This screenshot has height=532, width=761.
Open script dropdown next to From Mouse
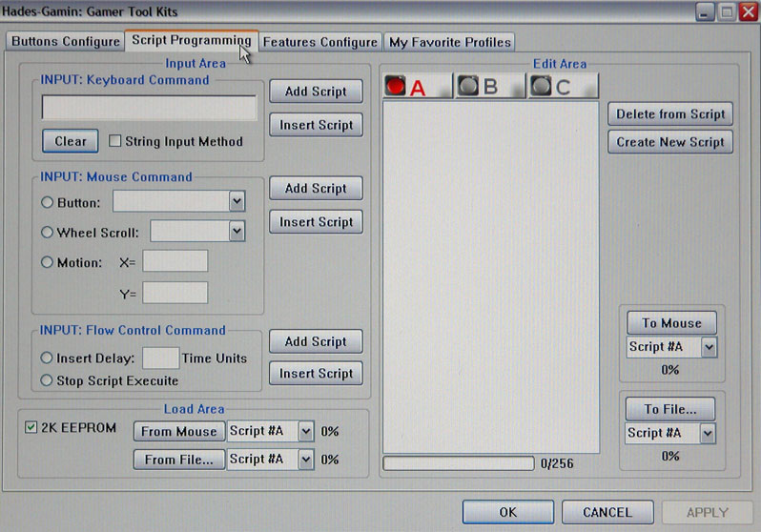click(306, 431)
